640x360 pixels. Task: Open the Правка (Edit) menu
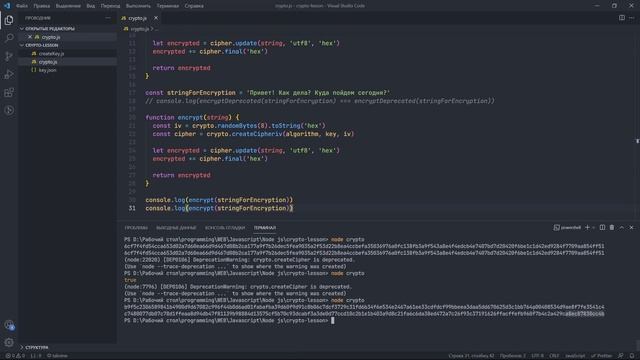click(x=42, y=6)
